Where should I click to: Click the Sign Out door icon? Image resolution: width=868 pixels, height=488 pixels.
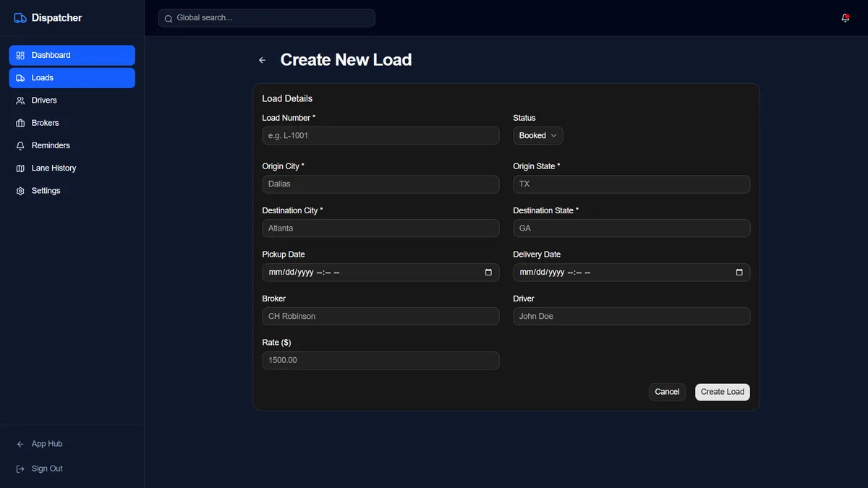tap(20, 468)
